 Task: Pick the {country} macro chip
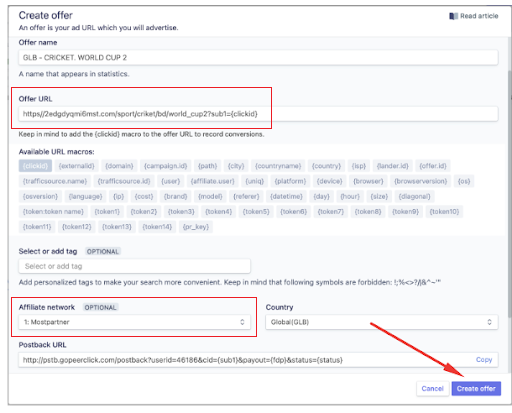click(326, 166)
